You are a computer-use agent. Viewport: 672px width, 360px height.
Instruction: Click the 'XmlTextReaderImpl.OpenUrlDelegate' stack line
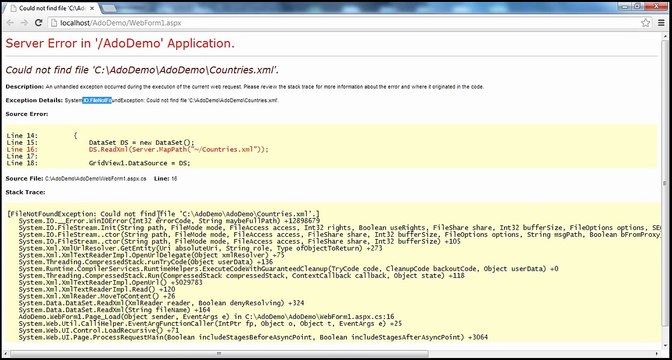[x=152, y=255]
